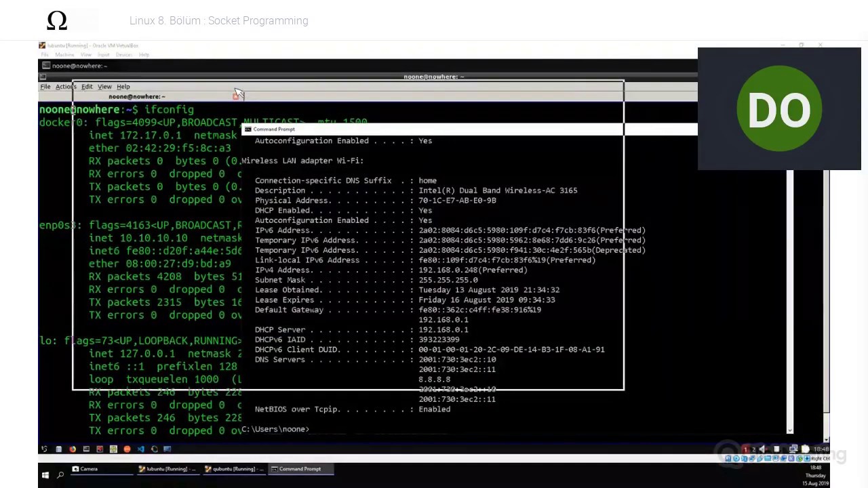The height and width of the screenshot is (488, 868).
Task: Close the noone@nowhere terminal tab with the red icon
Action: pos(235,96)
